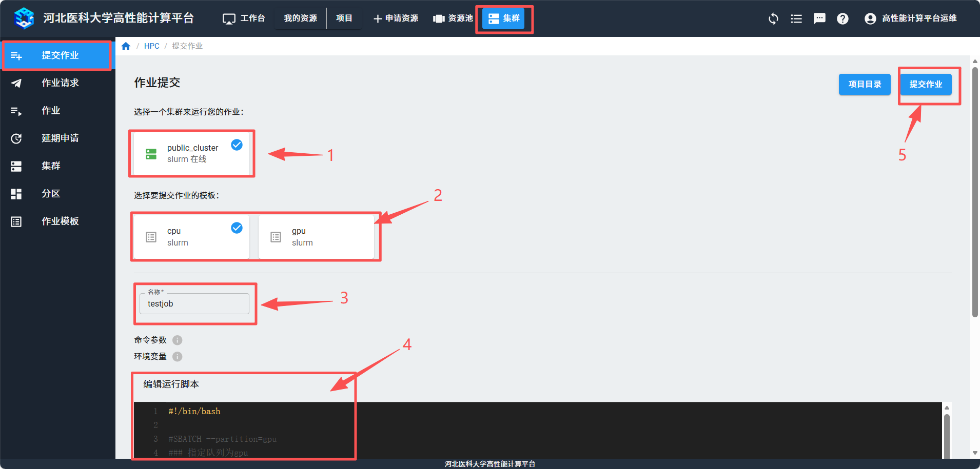Screen dimensions: 980x469
Task: Open 作业请求 in the sidebar
Action: tap(60, 83)
